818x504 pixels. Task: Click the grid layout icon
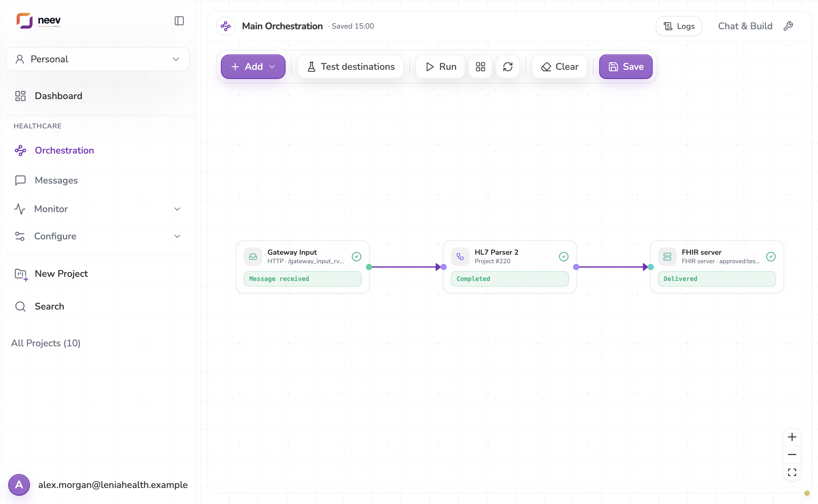pyautogui.click(x=481, y=67)
